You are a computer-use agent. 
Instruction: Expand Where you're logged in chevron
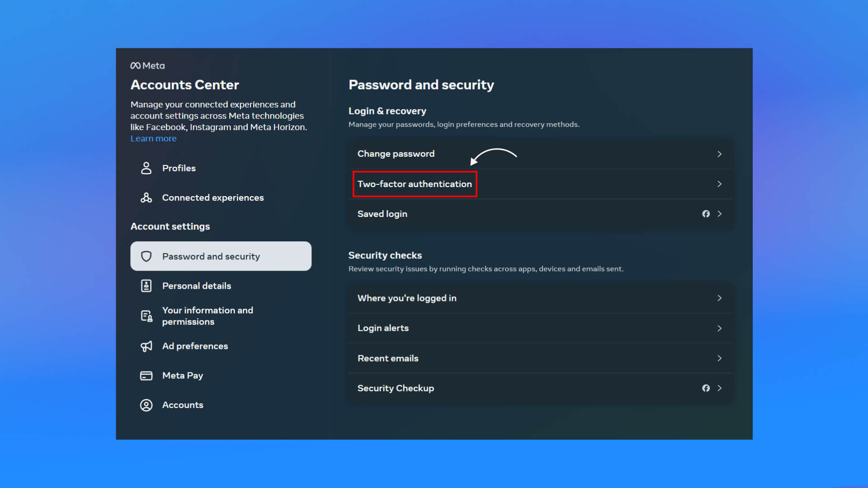[x=719, y=298]
